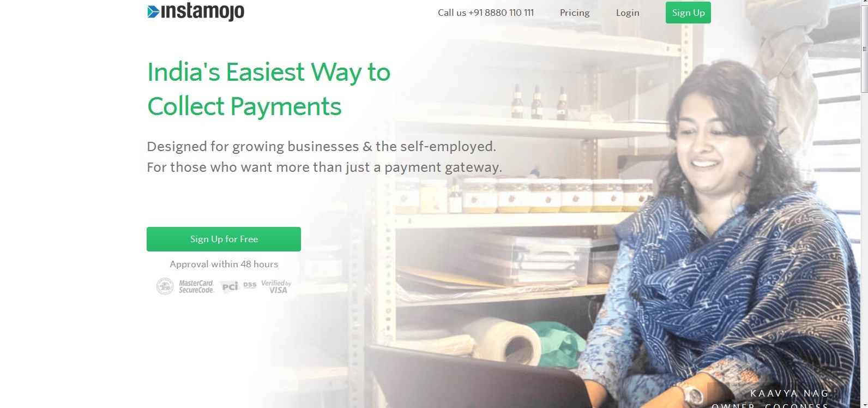
Task: Click the headline India's Easiest Way to Collect Payments
Action: pyautogui.click(x=269, y=89)
